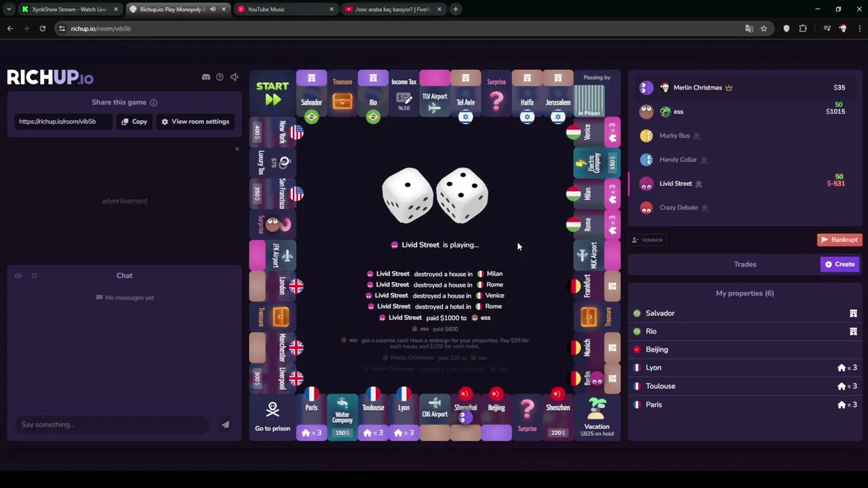
Task: Click the Vacation corner tile
Action: click(x=597, y=418)
